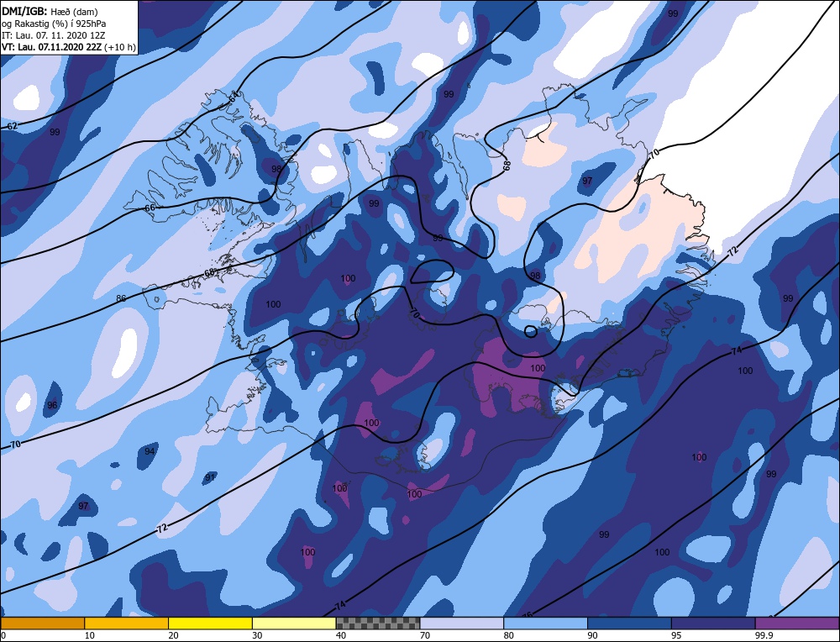Click the bright yellow 20–30 legend swatch
This screenshot has width=840, height=642.
coord(210,623)
